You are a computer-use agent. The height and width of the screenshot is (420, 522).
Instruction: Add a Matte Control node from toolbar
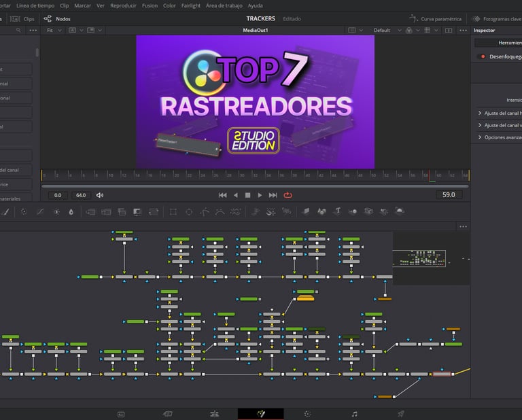(122, 211)
